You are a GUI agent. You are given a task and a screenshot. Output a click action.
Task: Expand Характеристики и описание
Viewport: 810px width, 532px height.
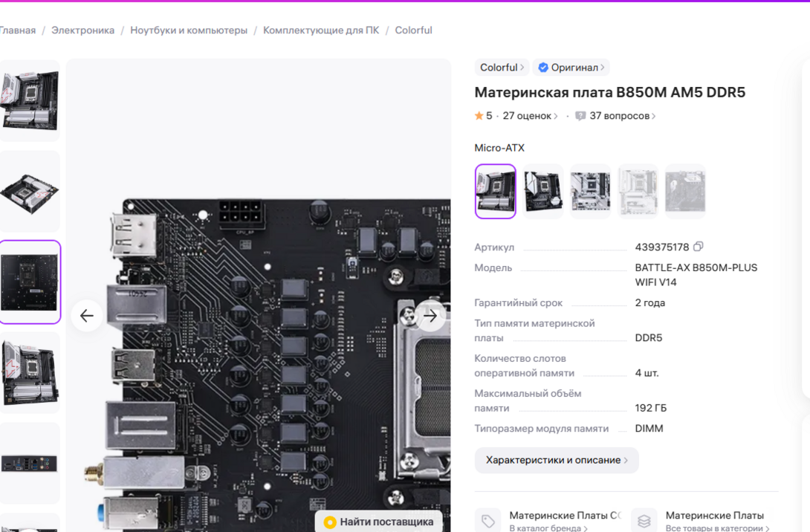tap(556, 460)
